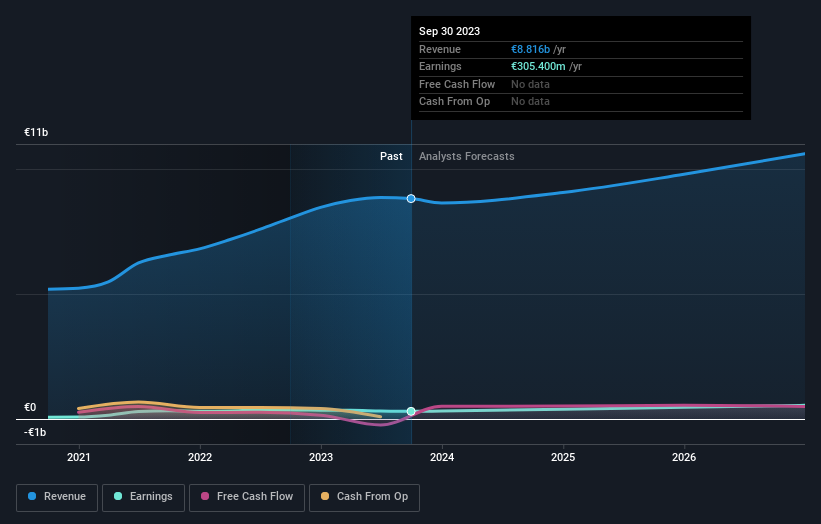The width and height of the screenshot is (821, 524).
Task: Click the 2024 x-axis label
Action: click(x=442, y=457)
